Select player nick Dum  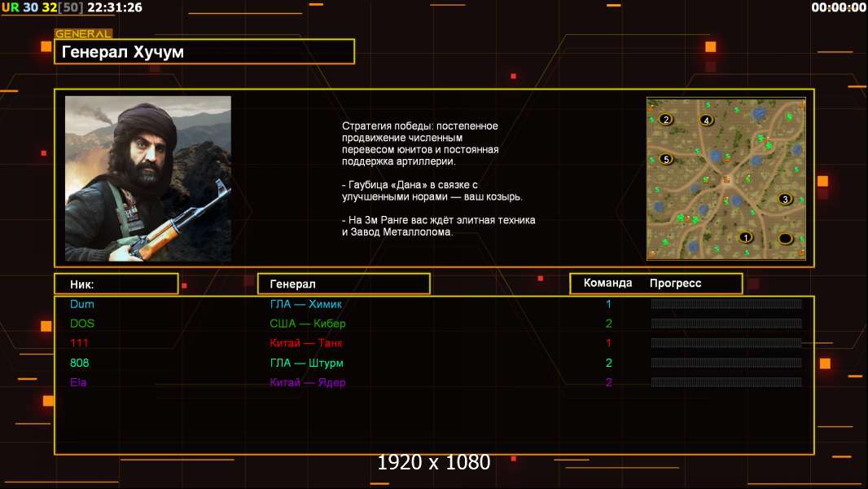[82, 304]
